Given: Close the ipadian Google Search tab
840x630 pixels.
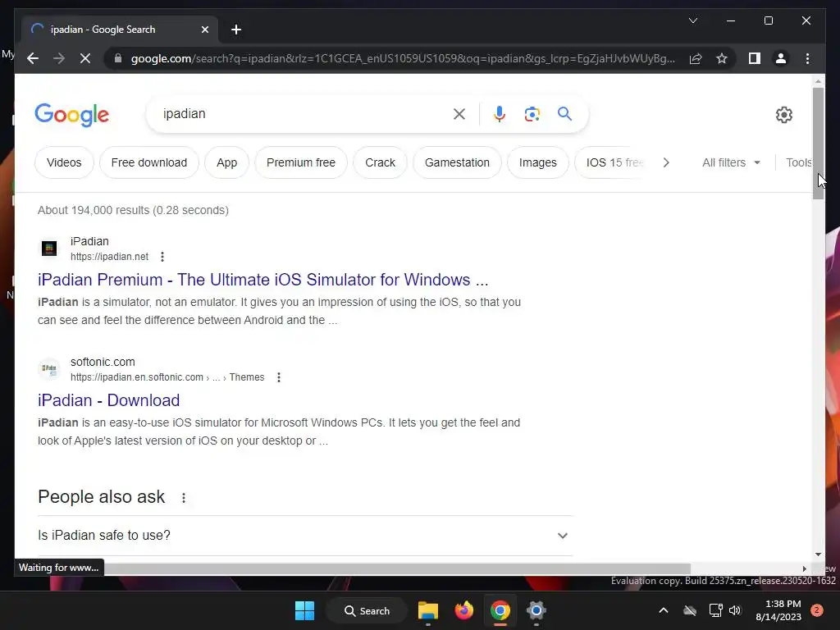Looking at the screenshot, I should 204,30.
